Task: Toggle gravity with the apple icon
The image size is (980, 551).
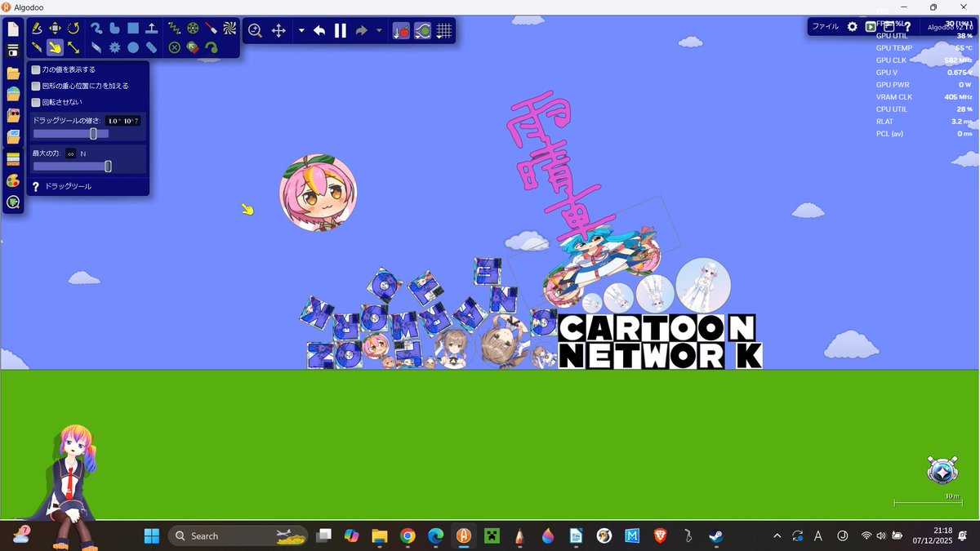Action: pyautogui.click(x=401, y=31)
